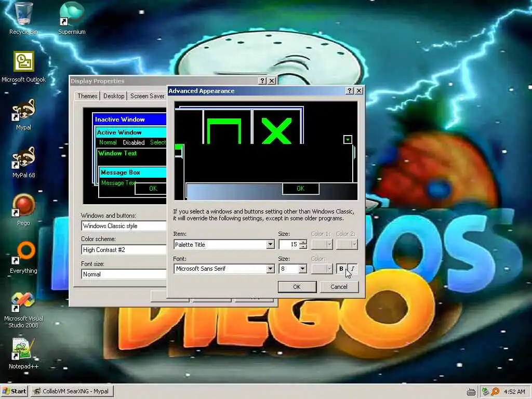Click the Advanced Appearance title bar
This screenshot has width=532, height=399.
257,90
